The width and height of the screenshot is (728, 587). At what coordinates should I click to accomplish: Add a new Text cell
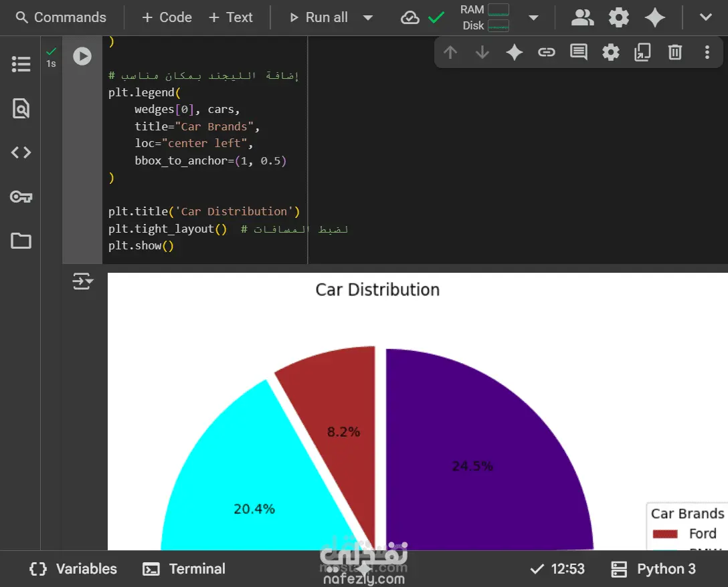click(x=231, y=17)
